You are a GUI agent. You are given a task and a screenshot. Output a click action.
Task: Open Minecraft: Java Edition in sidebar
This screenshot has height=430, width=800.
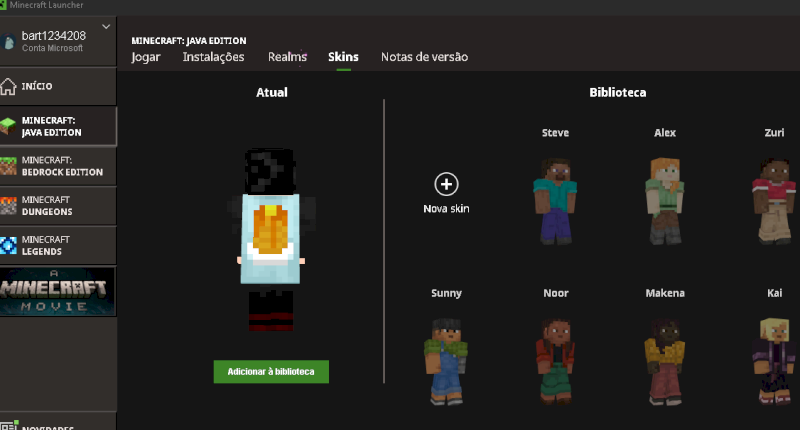pos(58,126)
